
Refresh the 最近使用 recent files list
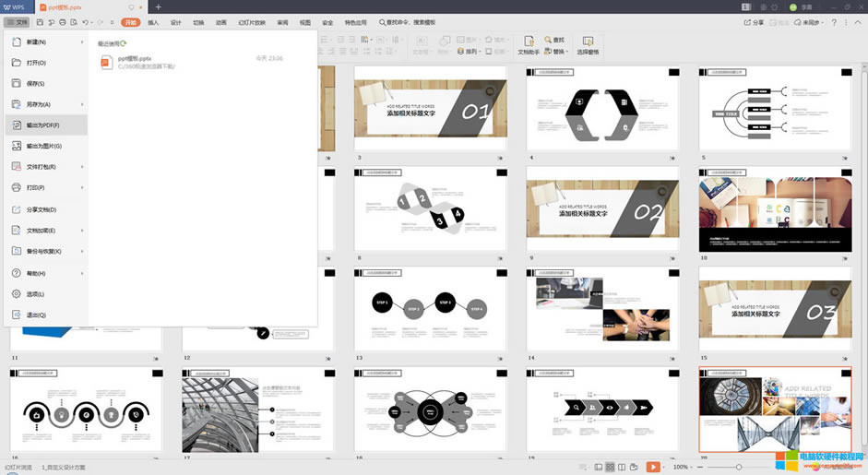click(x=124, y=42)
